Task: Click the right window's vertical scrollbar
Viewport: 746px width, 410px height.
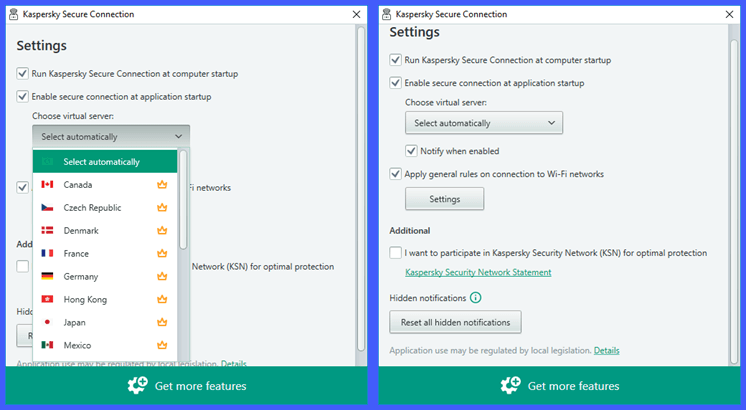Action: pos(734,200)
